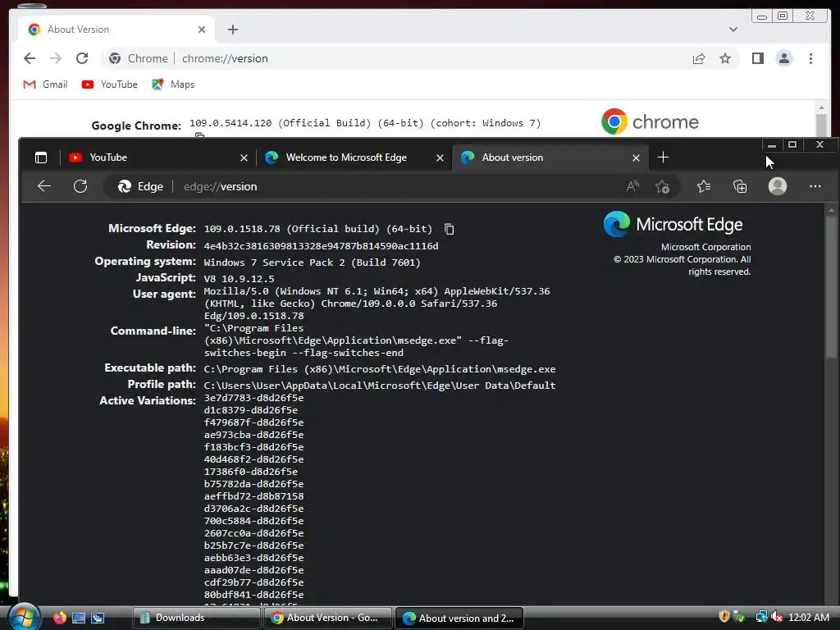Activate Read aloud in Edge's address bar

pos(632,186)
